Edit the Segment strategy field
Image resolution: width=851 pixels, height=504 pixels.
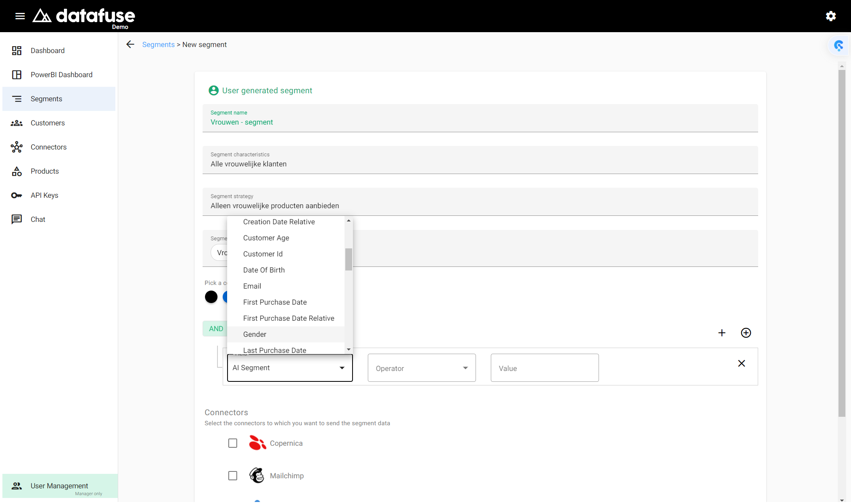(480, 202)
